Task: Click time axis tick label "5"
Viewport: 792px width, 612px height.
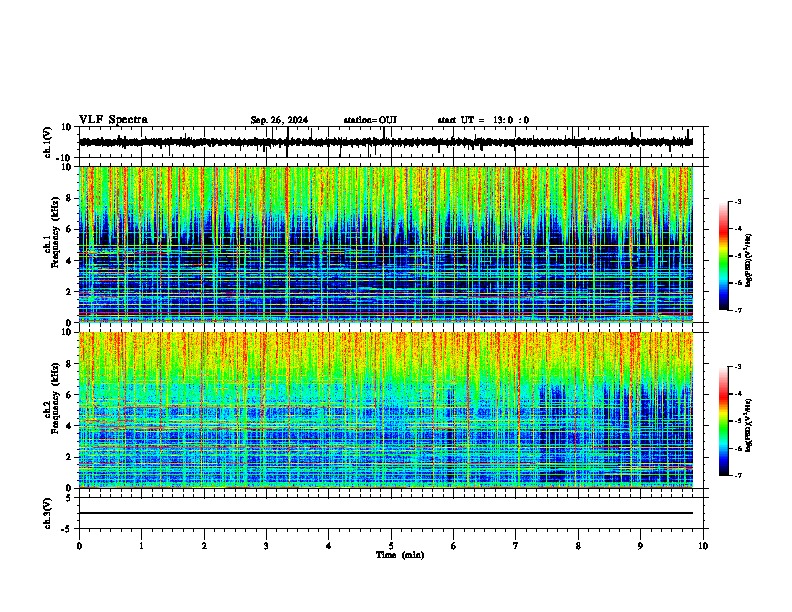Action: pyautogui.click(x=391, y=546)
